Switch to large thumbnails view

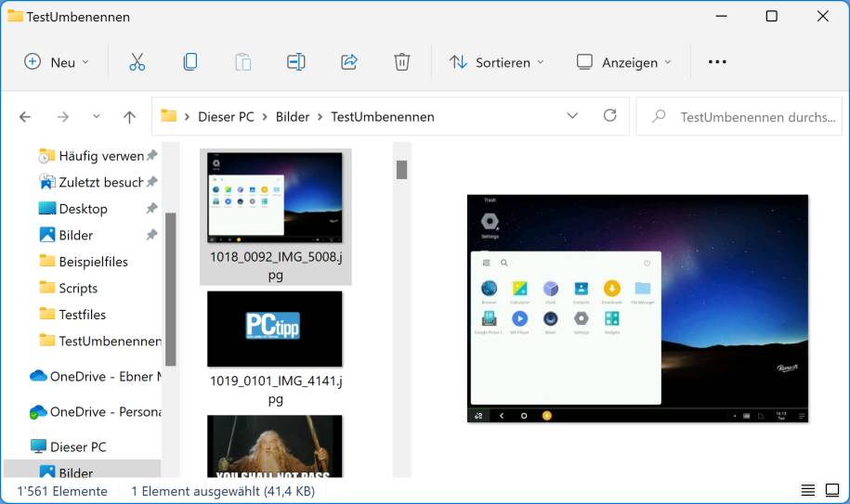(x=830, y=491)
